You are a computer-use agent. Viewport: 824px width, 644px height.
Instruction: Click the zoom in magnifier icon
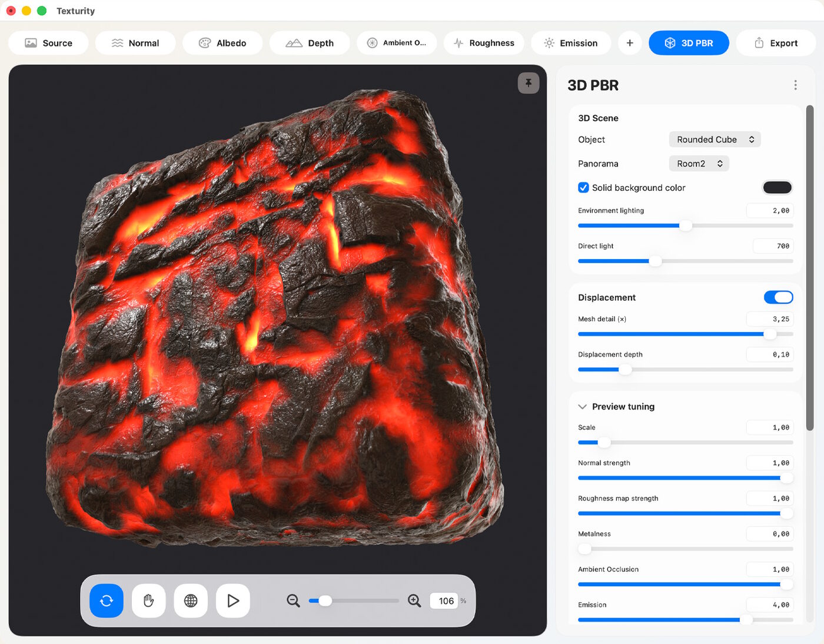[414, 600]
